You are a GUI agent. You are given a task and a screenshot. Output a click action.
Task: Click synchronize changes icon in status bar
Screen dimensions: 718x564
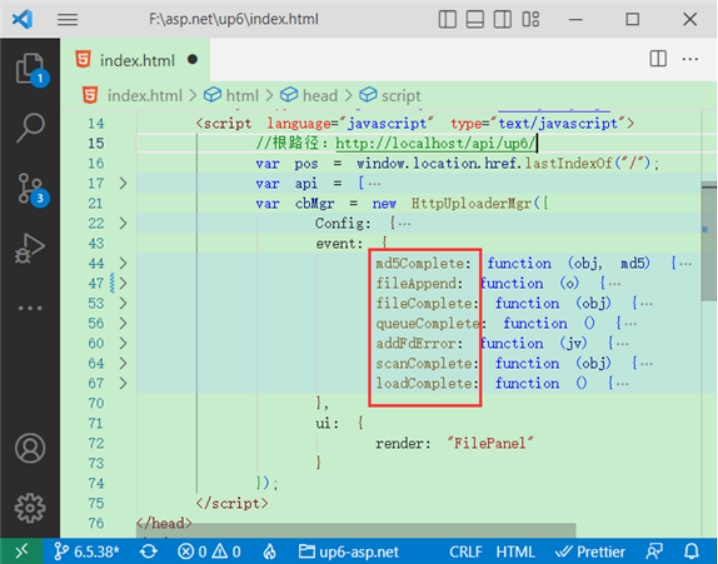[x=148, y=551]
